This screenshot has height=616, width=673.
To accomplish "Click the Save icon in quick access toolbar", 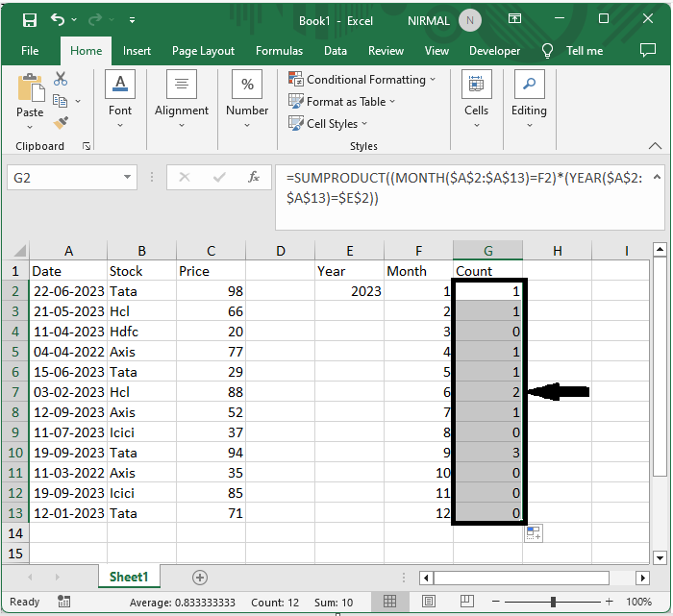I will [x=30, y=19].
